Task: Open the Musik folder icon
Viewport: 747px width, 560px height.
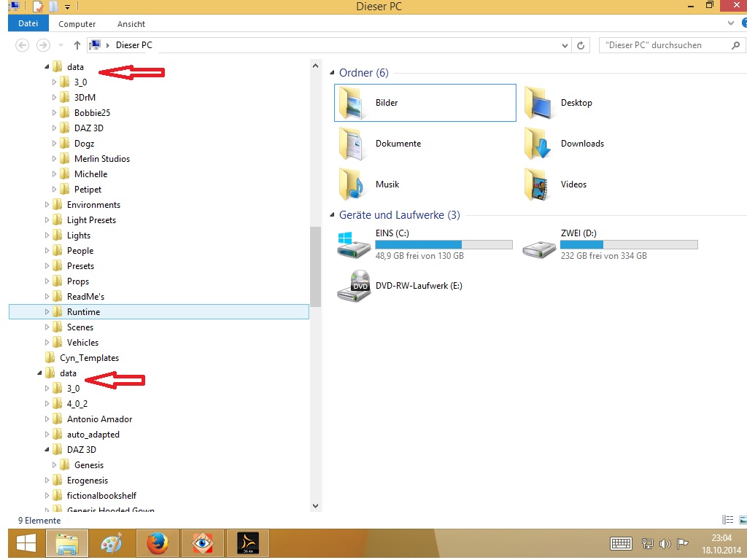Action: (x=351, y=184)
